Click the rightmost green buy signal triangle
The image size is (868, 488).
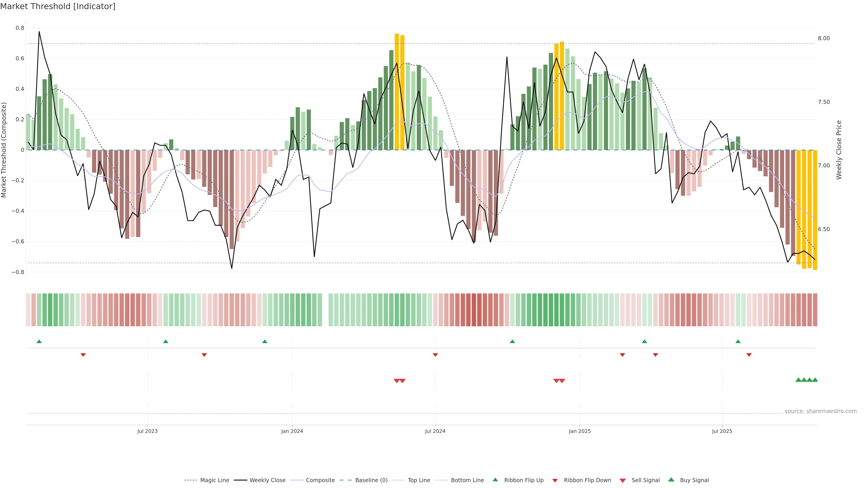point(815,380)
